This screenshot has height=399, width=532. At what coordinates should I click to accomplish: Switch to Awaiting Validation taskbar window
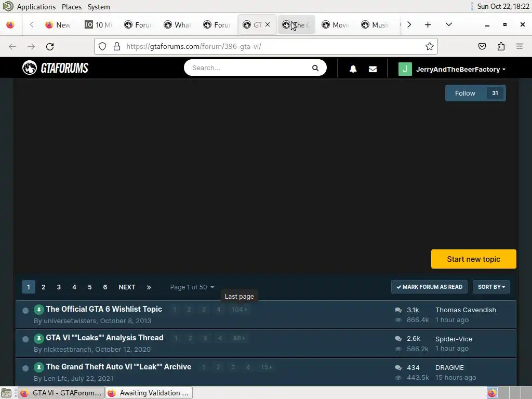click(149, 393)
